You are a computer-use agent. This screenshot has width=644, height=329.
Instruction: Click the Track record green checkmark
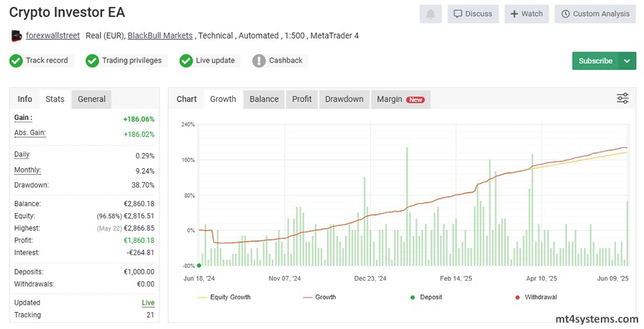(x=16, y=61)
